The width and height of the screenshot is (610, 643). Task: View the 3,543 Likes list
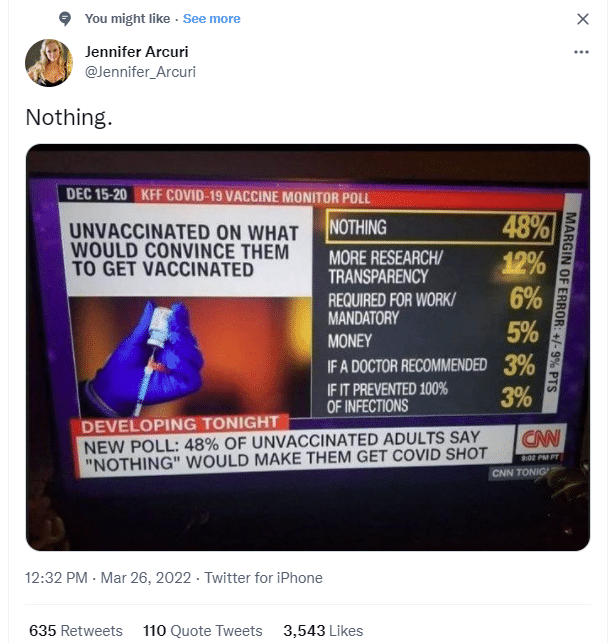point(323,630)
